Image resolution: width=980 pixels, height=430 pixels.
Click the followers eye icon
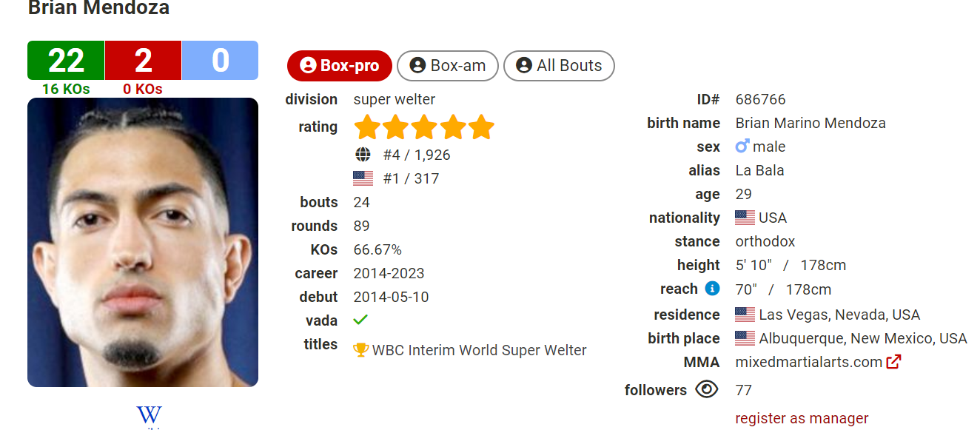(707, 389)
